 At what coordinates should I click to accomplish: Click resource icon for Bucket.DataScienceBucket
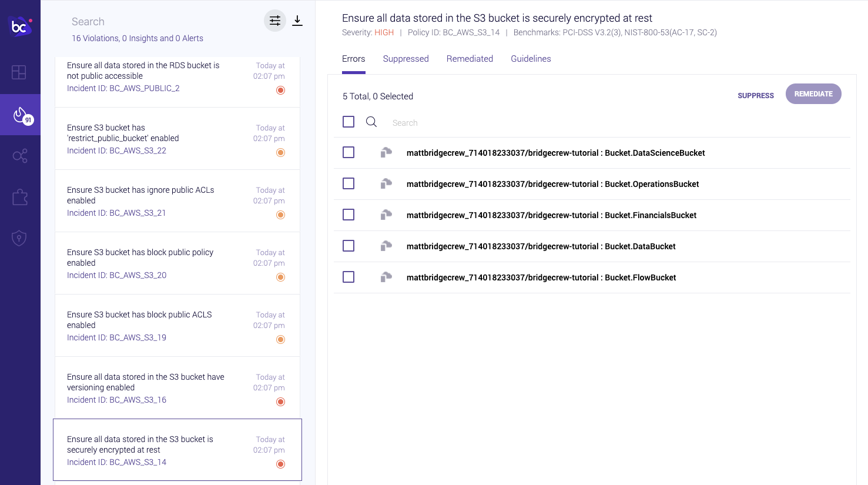click(x=386, y=153)
